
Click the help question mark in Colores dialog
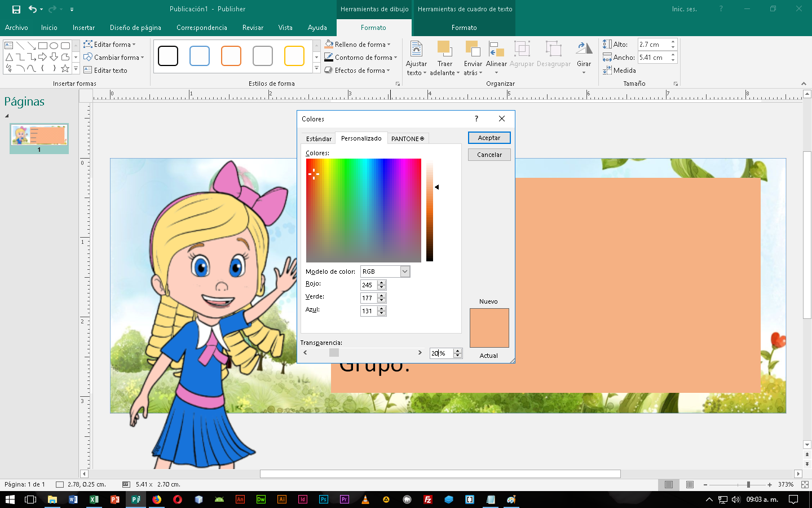tap(476, 119)
